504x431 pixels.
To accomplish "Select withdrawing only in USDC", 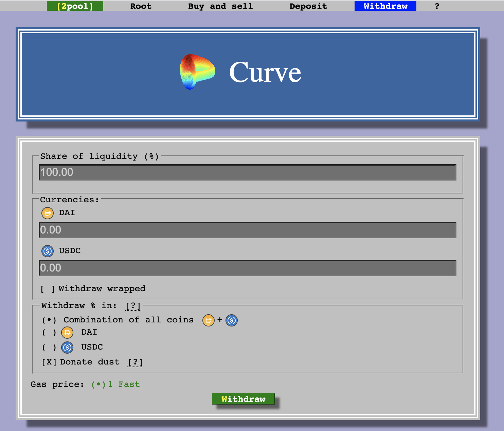I will click(50, 347).
